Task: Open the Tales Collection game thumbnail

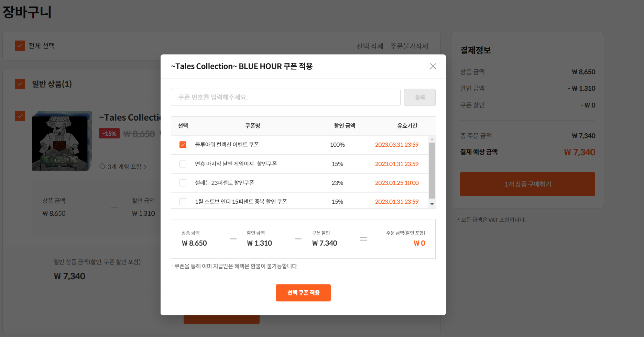Action: [62, 141]
